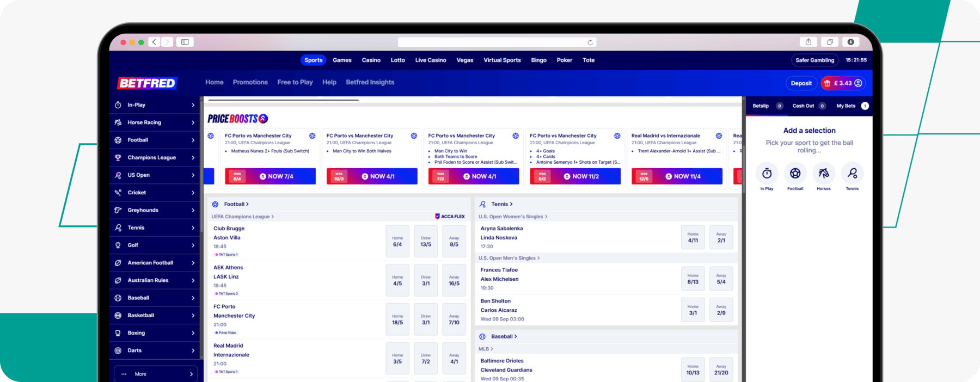
Task: Select Club Brugge Home odds 6/4
Action: [397, 241]
